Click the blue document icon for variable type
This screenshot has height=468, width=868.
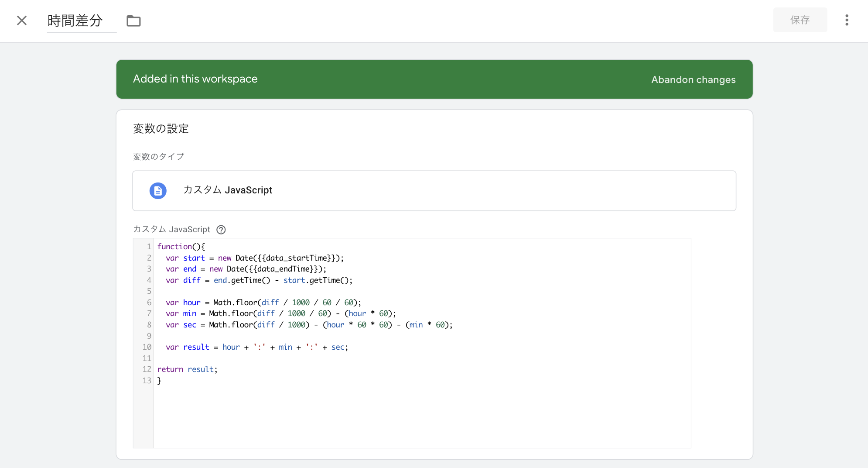click(x=158, y=191)
